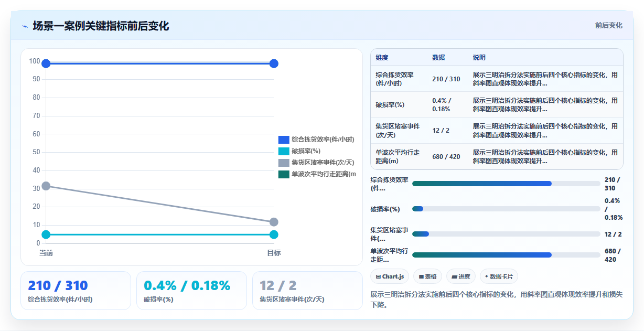Toggle 破损率(%) cyan legend box
Image resolution: width=644 pixels, height=331 pixels.
[284, 151]
